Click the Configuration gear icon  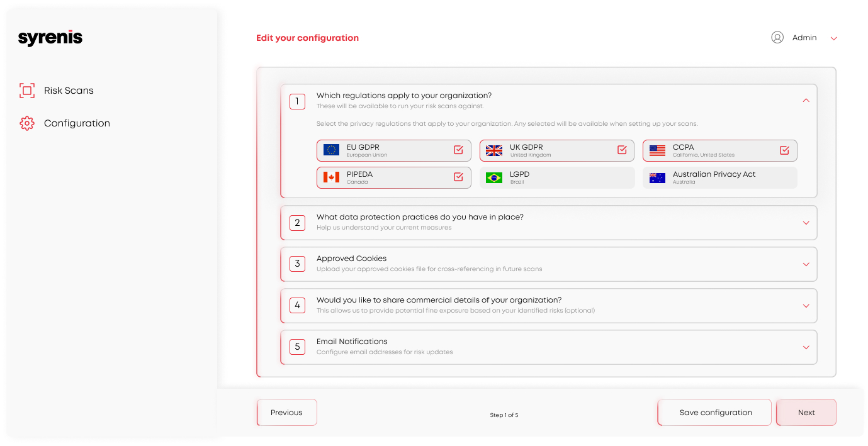27,123
